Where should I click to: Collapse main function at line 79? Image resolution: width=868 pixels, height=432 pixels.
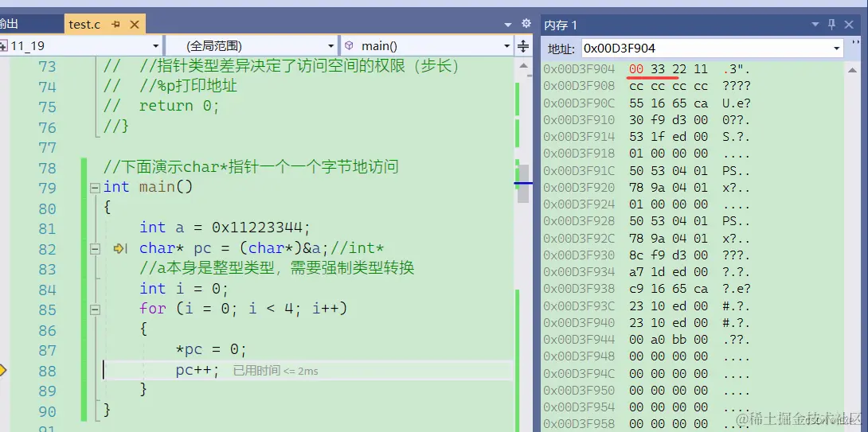pos(95,188)
